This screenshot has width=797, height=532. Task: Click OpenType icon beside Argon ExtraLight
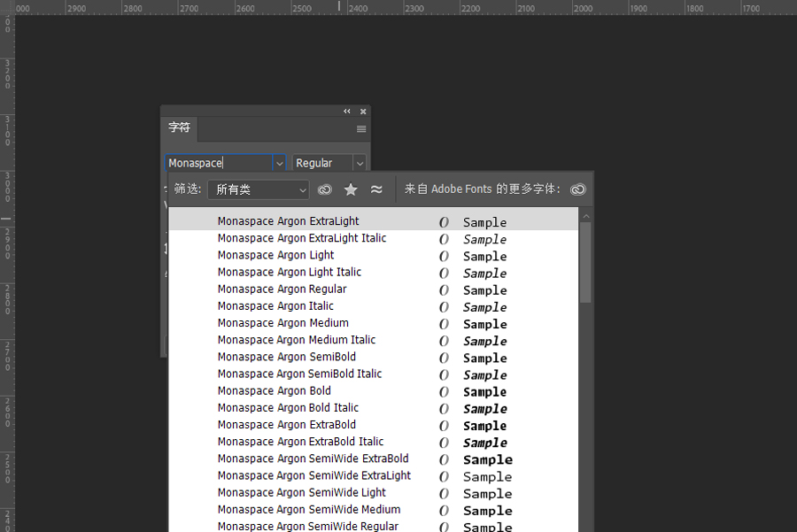pos(444,222)
